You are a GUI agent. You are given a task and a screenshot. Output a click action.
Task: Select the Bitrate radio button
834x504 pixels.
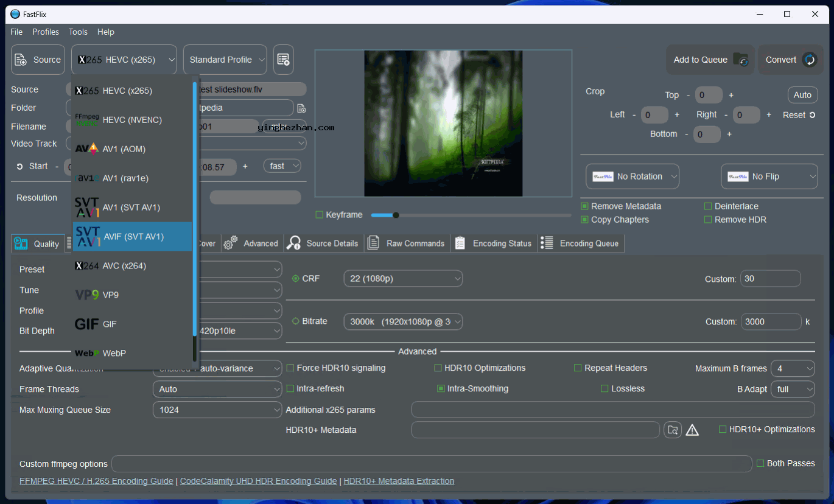[296, 321]
